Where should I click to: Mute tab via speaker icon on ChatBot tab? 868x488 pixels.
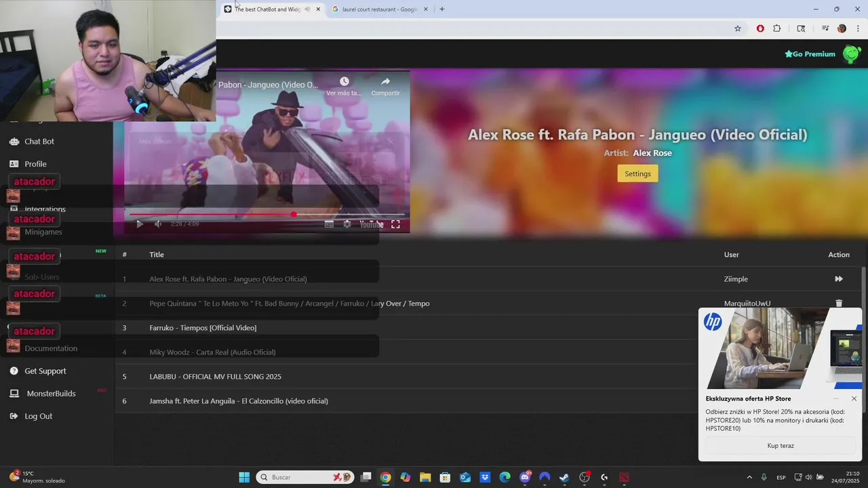[307, 9]
